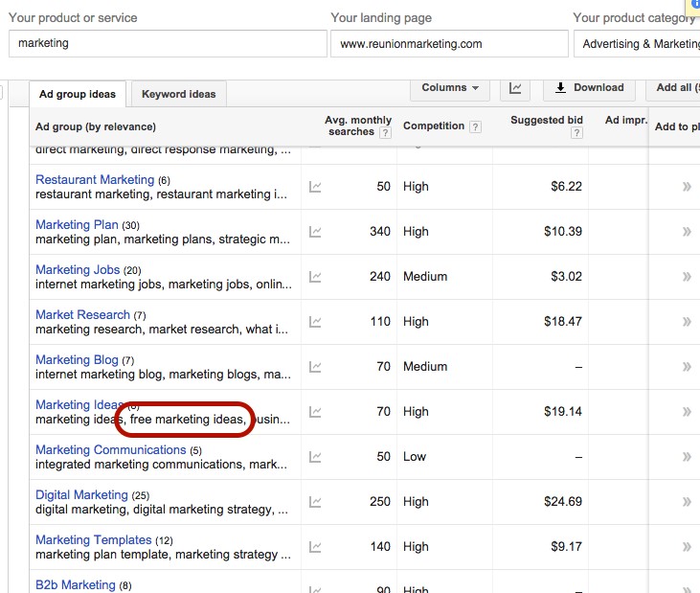The width and height of the screenshot is (700, 593).
Task: Sort by Suggested bid header
Action: 547,120
